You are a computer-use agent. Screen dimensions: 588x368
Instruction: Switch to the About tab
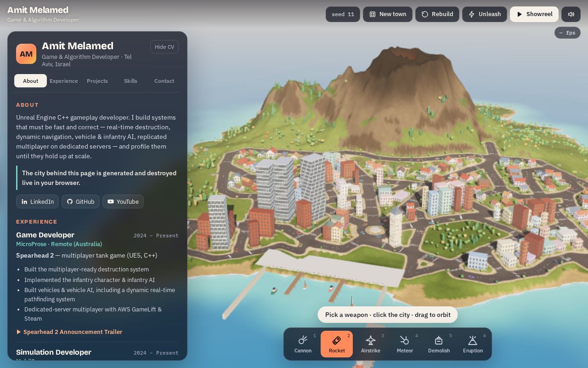point(30,80)
